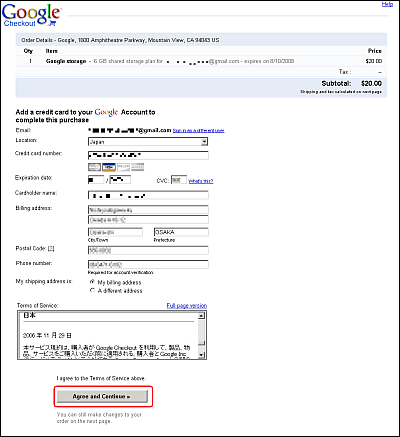Click the Postal Code field
The image size is (400, 437).
pyautogui.click(x=148, y=250)
